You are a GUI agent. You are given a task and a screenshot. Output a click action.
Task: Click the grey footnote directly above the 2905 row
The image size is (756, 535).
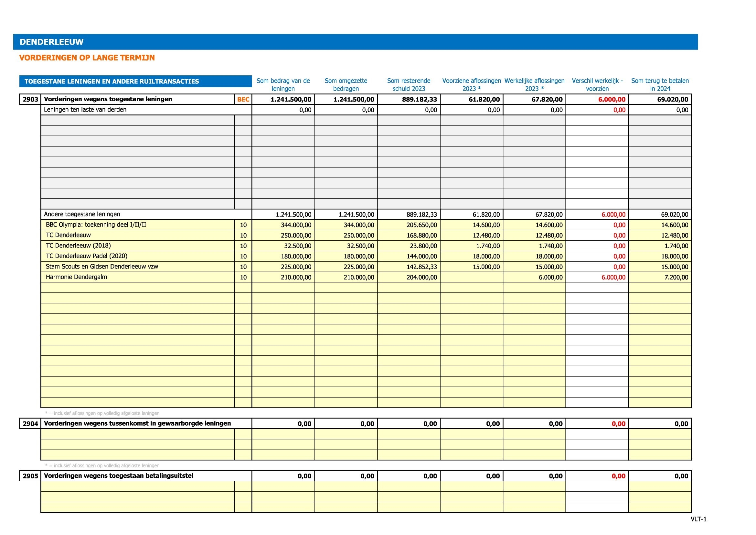102,465
